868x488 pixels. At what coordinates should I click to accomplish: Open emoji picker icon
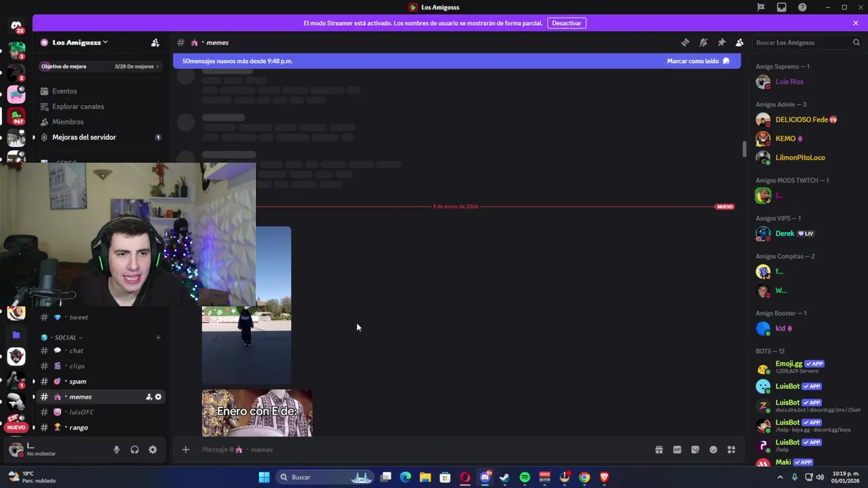(713, 449)
